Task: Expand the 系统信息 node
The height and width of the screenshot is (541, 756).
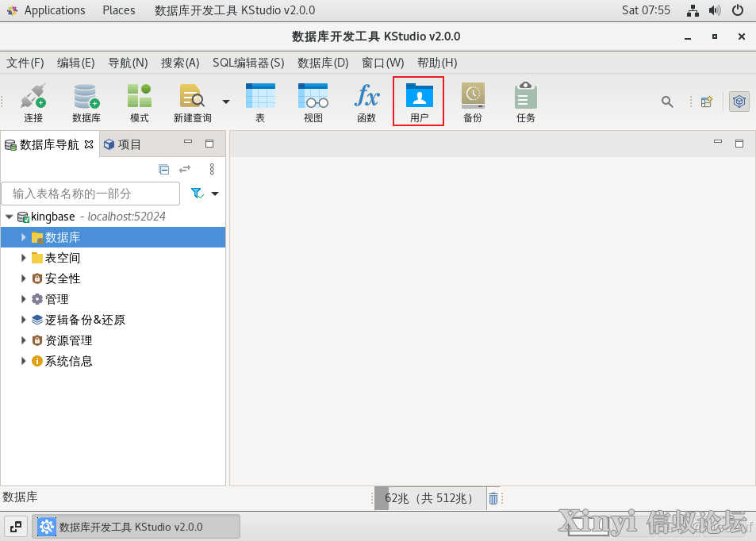Action: [23, 361]
